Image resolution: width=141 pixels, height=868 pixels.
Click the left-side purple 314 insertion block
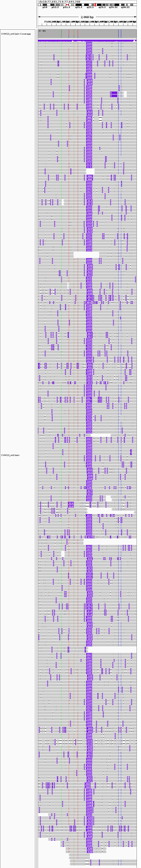coord(71,503)
